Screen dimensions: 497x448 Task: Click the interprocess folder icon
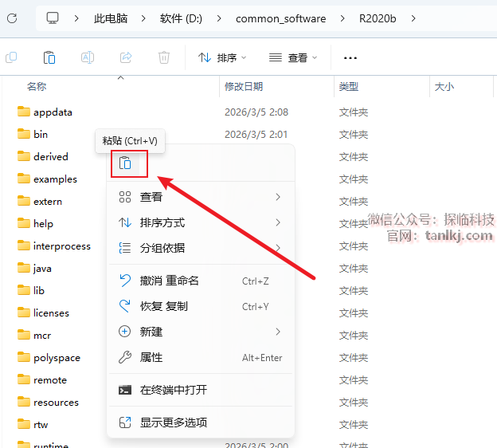(x=24, y=246)
